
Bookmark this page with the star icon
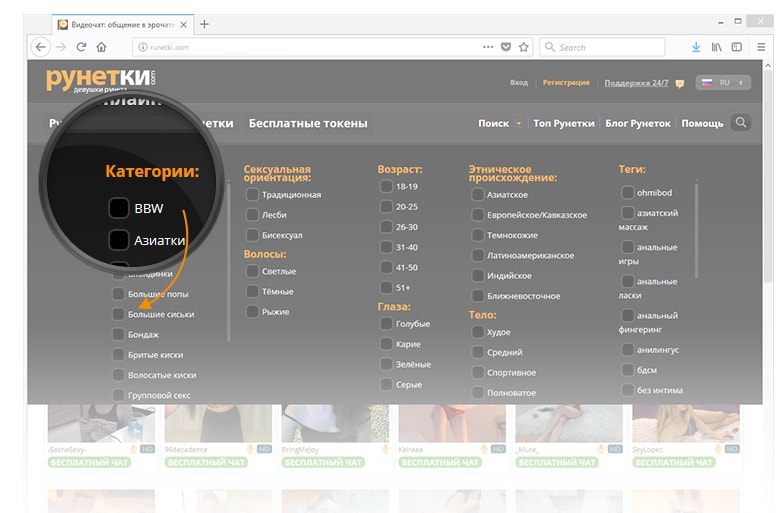(523, 47)
